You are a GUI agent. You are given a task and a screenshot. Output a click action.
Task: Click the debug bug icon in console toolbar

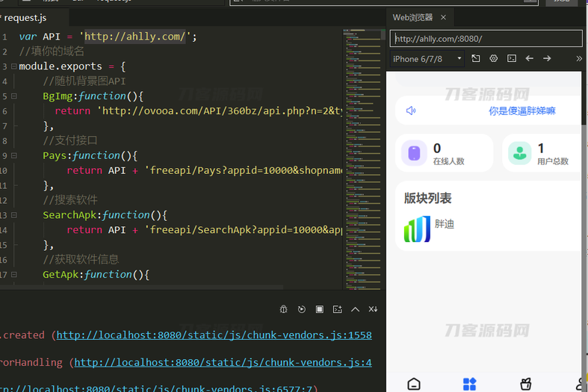(284, 309)
